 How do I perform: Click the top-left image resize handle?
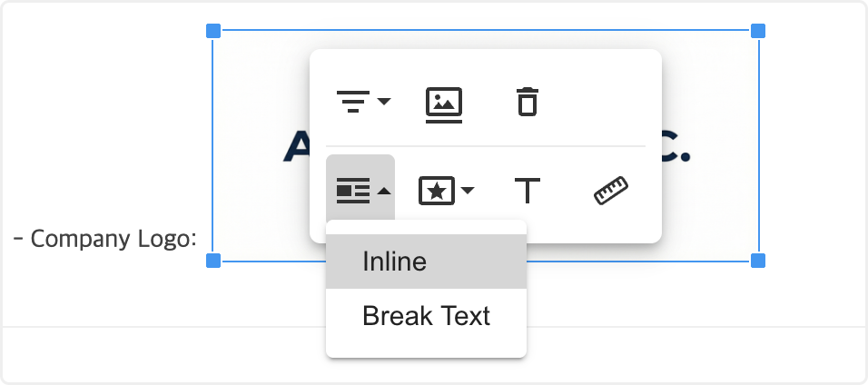[213, 31]
